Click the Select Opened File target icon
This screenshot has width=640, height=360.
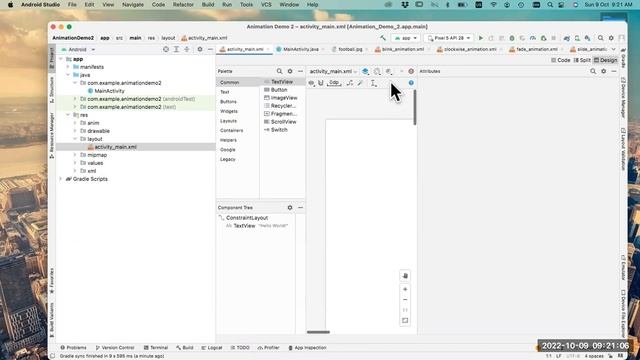point(166,49)
